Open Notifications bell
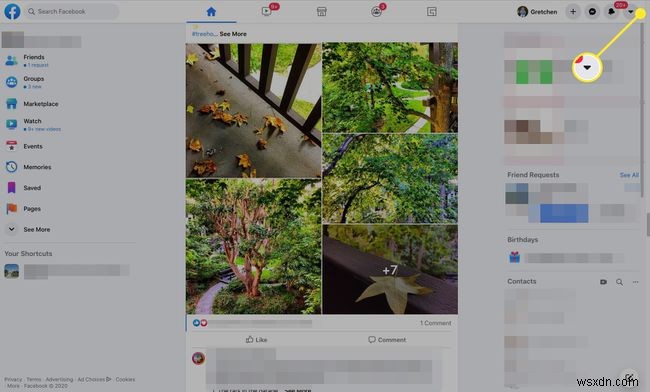The image size is (650, 392). [x=611, y=12]
